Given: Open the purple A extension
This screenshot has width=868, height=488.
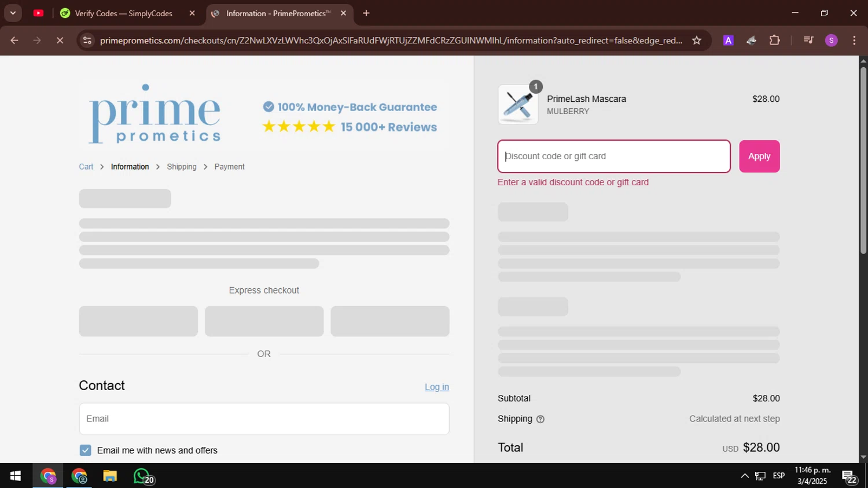Looking at the screenshot, I should click(729, 41).
